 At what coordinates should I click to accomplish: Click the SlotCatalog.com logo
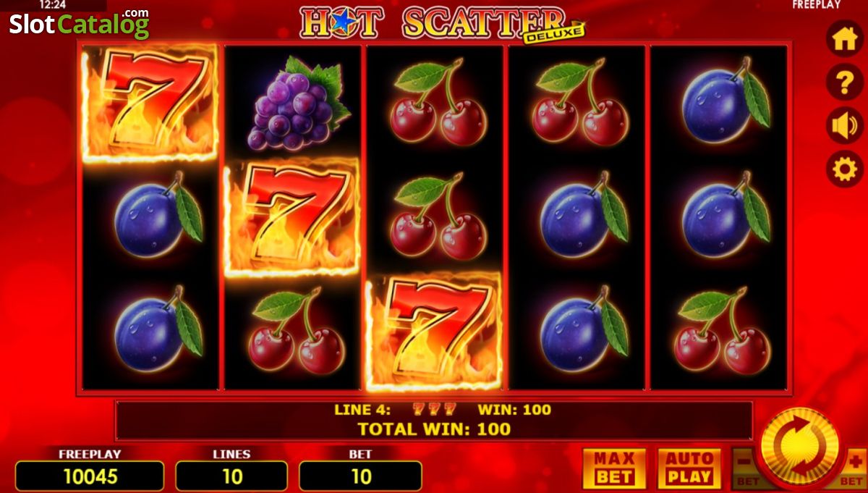[x=79, y=24]
